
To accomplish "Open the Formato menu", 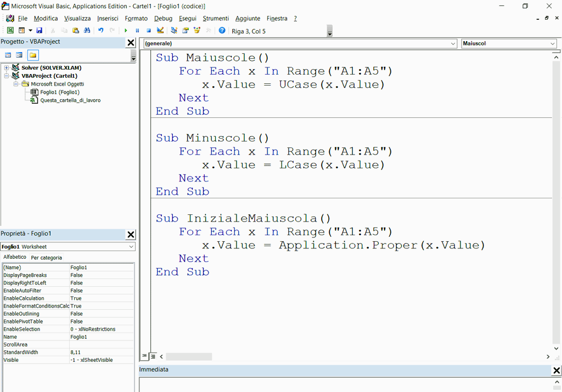I will click(x=136, y=18).
